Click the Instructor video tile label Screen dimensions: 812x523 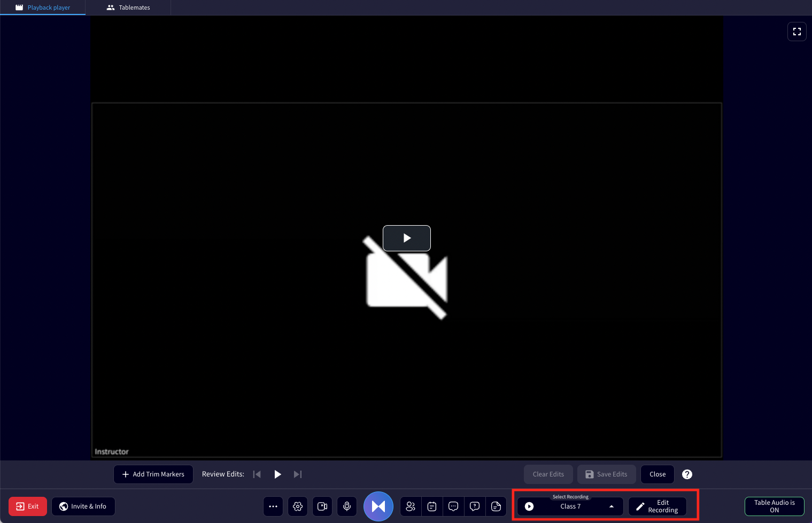click(x=112, y=452)
